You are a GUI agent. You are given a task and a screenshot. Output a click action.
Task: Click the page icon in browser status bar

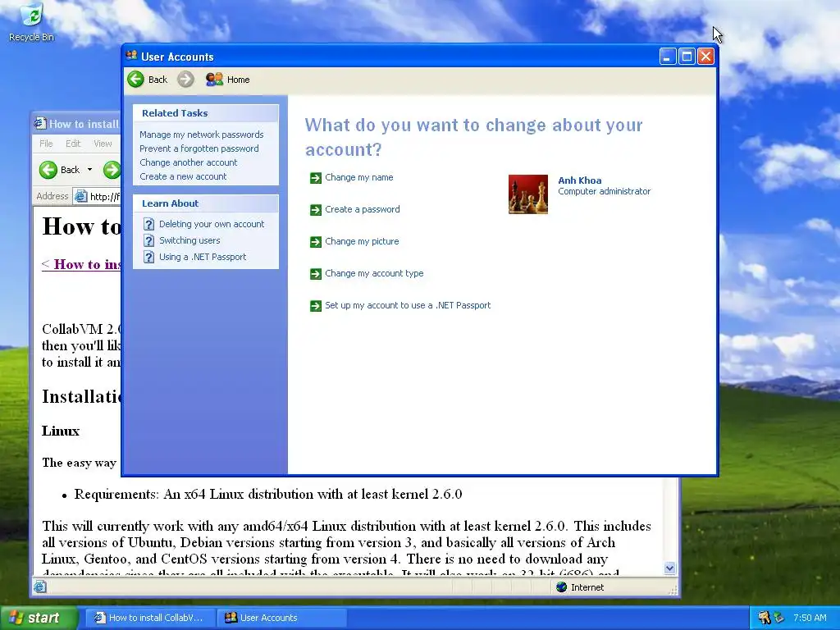(39, 587)
